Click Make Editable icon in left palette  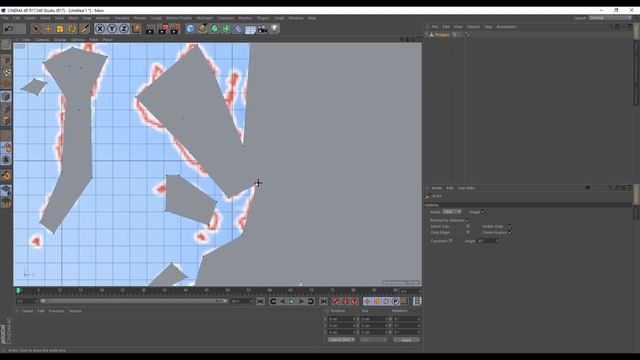coord(6,44)
